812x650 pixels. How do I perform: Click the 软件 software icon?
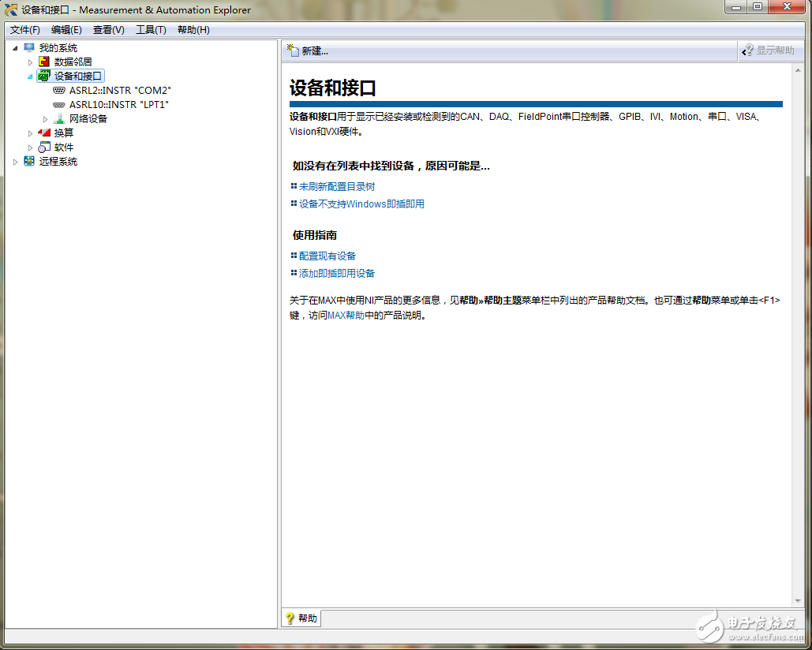44,147
